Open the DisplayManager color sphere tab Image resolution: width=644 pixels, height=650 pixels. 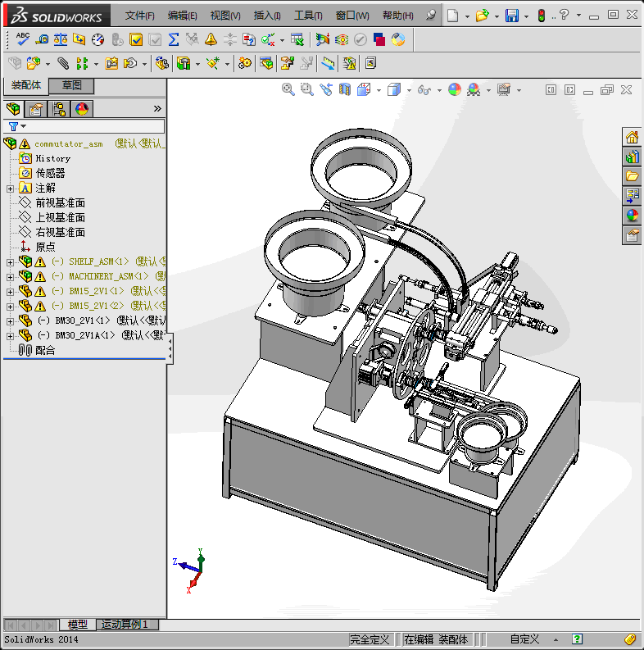pos(81,109)
